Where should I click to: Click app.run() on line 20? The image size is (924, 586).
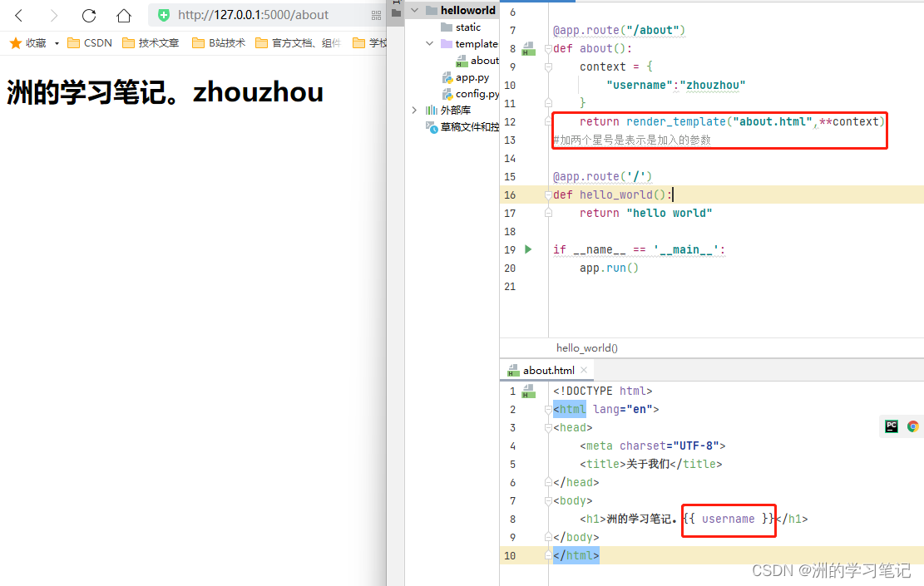coord(610,268)
